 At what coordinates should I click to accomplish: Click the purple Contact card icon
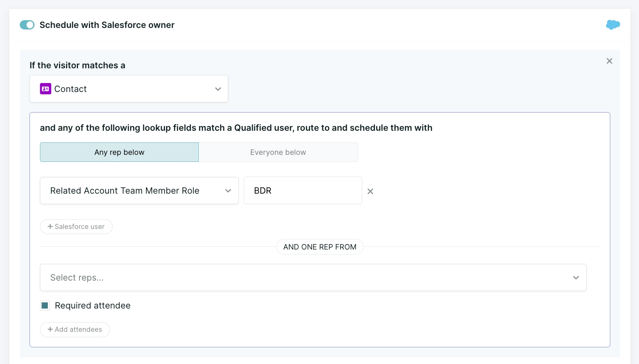(45, 89)
